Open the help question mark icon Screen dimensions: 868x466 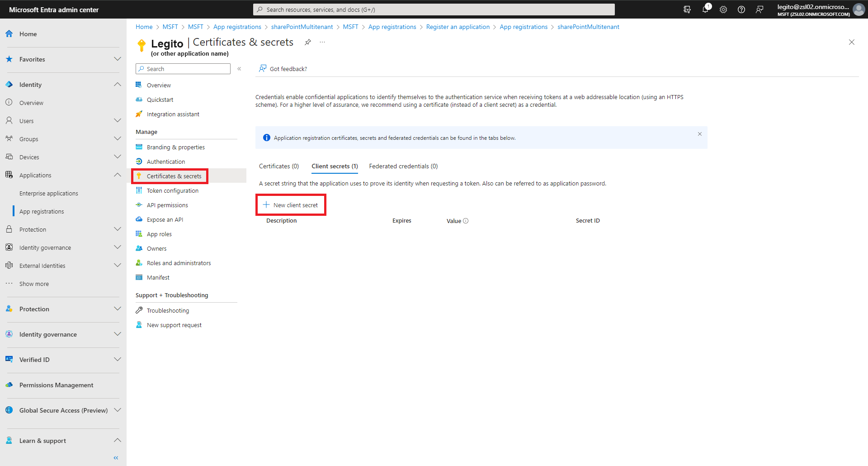[741, 10]
